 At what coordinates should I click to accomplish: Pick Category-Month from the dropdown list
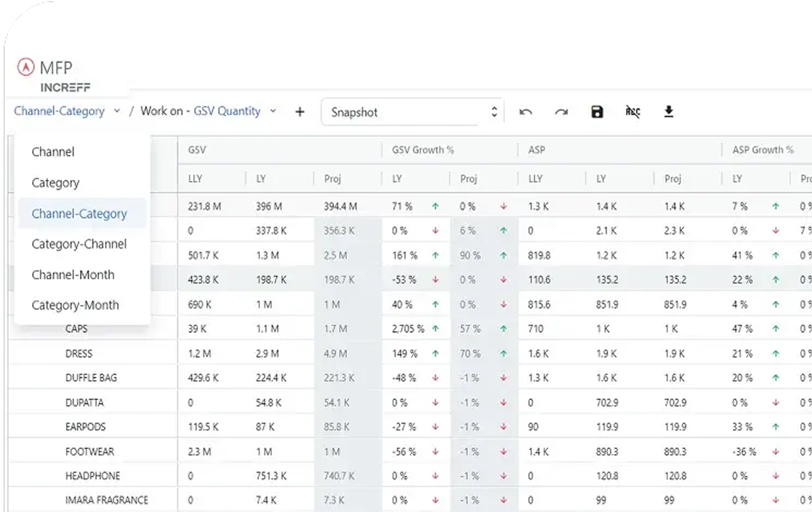click(75, 305)
